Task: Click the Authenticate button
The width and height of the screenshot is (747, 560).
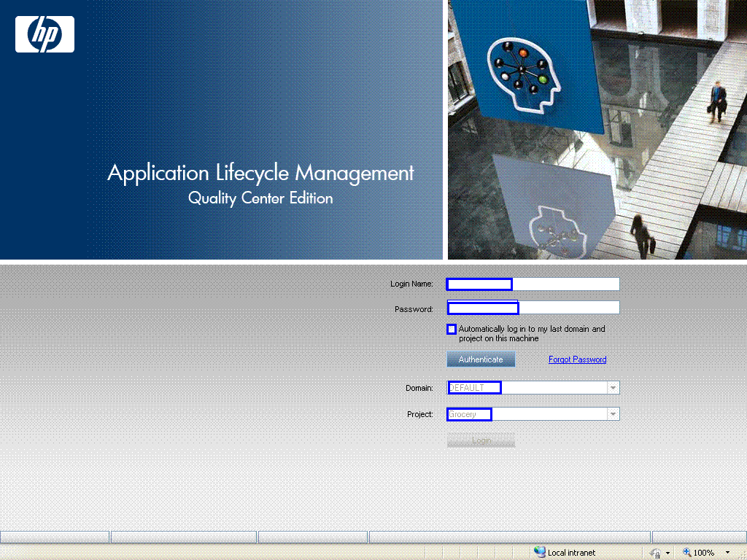Action: click(481, 359)
